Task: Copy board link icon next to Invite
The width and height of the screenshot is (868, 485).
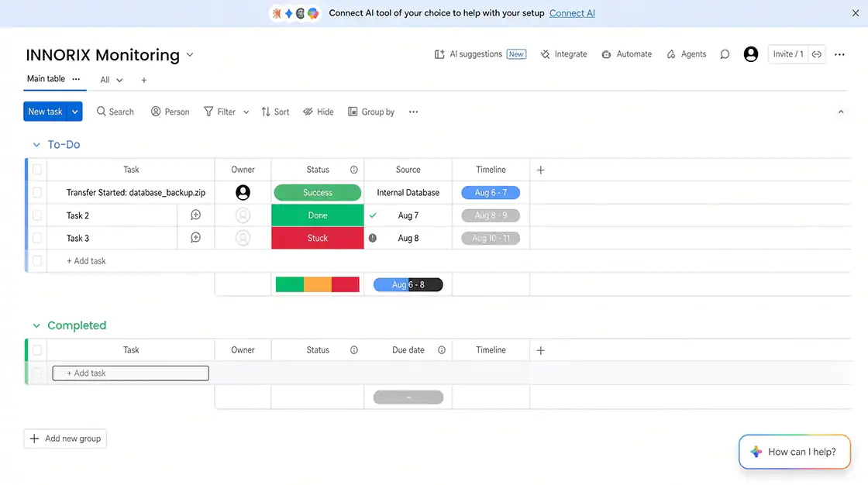Action: [817, 54]
